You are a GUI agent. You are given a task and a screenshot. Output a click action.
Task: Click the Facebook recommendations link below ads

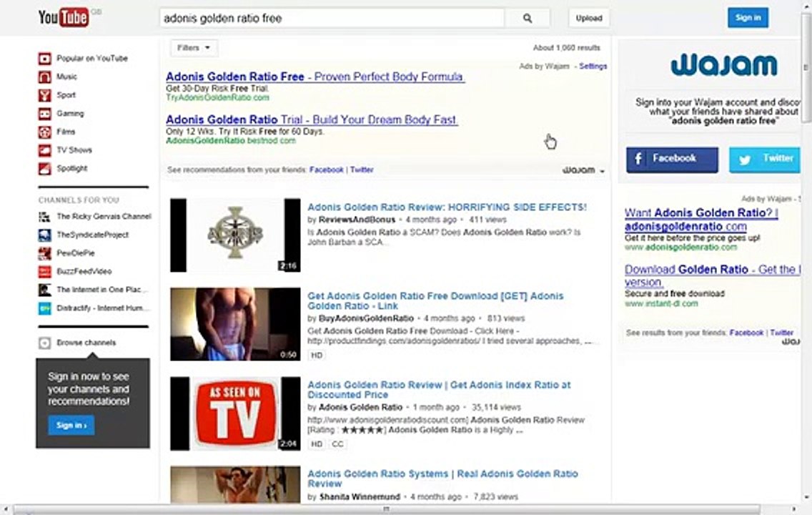(x=326, y=170)
